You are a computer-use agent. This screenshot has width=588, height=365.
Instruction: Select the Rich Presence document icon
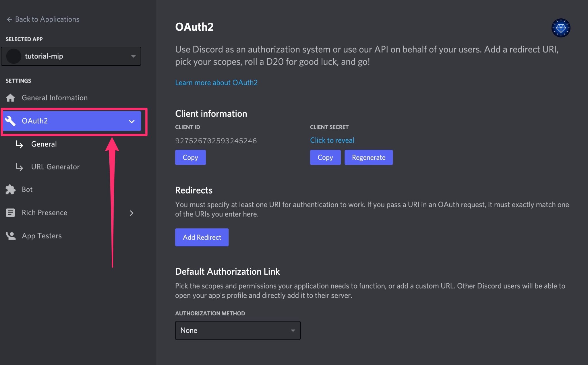(x=10, y=212)
